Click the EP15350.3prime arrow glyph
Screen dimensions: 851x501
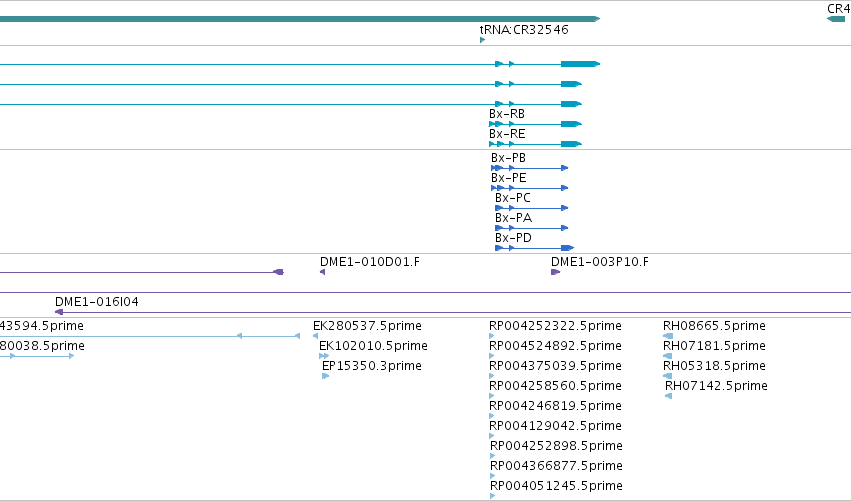point(326,376)
